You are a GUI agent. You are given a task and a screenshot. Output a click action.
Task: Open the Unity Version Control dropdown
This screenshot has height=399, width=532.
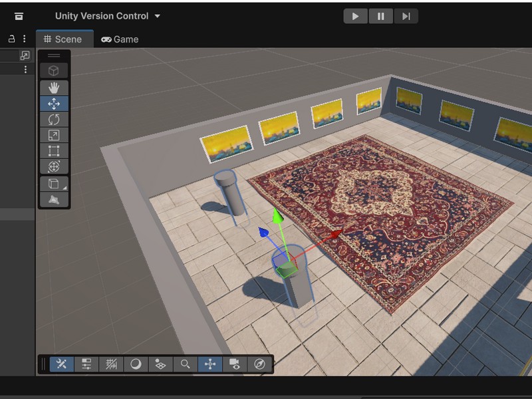click(108, 16)
